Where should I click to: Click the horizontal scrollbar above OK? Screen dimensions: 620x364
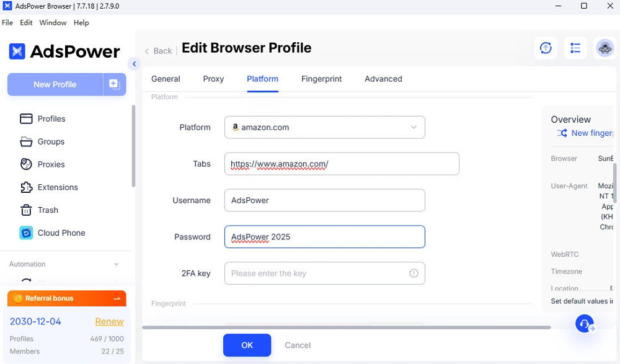[346, 327]
